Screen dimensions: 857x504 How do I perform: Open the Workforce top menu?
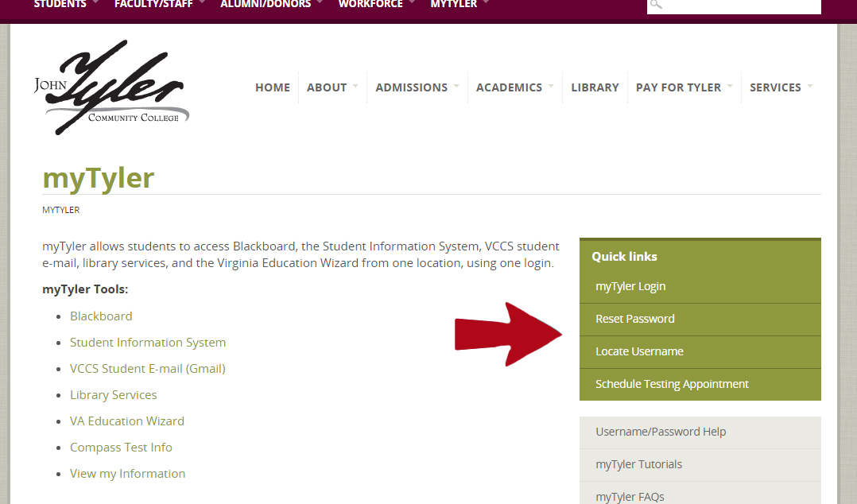click(370, 5)
